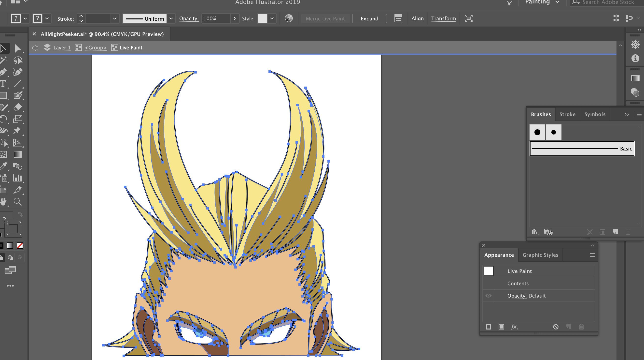
Task: Select the Lasso tool
Action: tap(17, 60)
